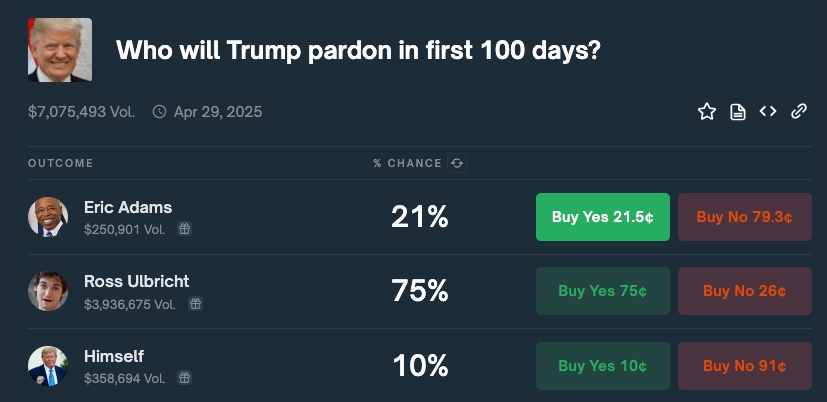Click Buy No 79.3¢ for Eric Adams

[745, 217]
